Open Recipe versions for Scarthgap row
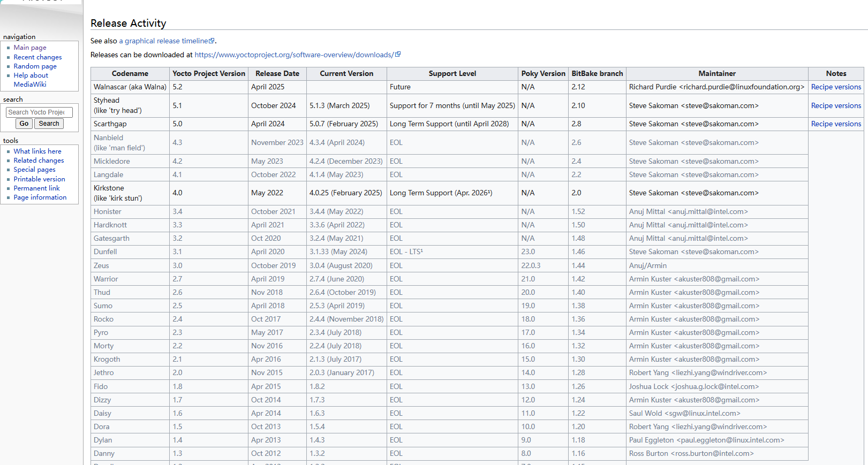 [x=836, y=124]
